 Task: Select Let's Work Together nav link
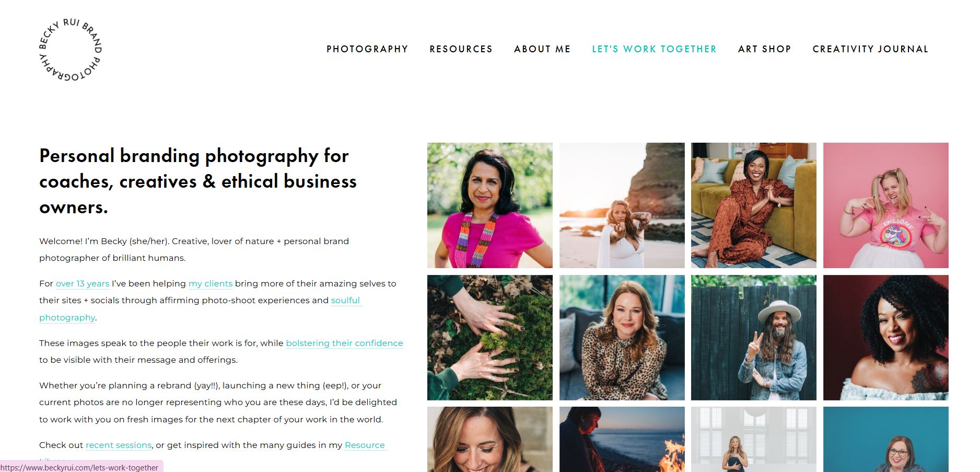654,49
